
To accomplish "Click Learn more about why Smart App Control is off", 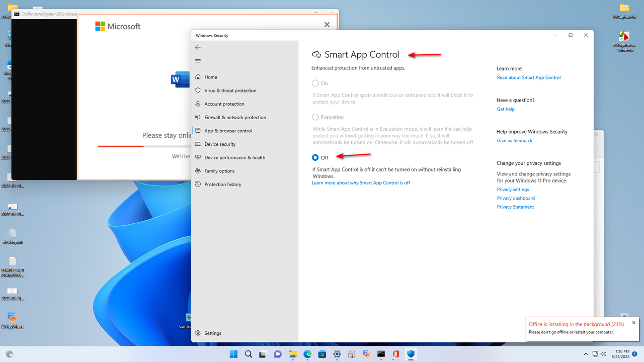I will pos(361,183).
